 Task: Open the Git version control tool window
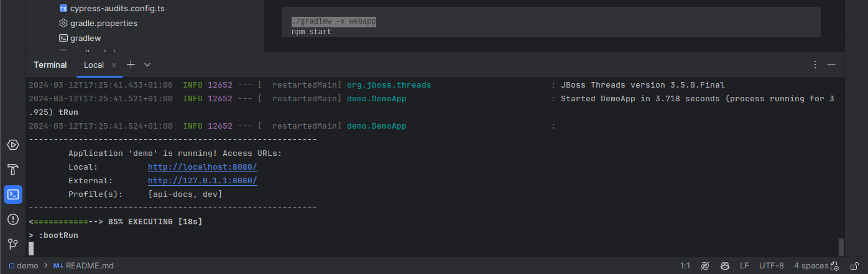click(x=13, y=244)
